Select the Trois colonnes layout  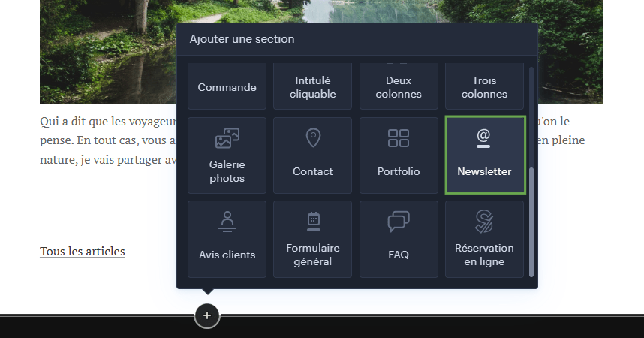(x=484, y=86)
